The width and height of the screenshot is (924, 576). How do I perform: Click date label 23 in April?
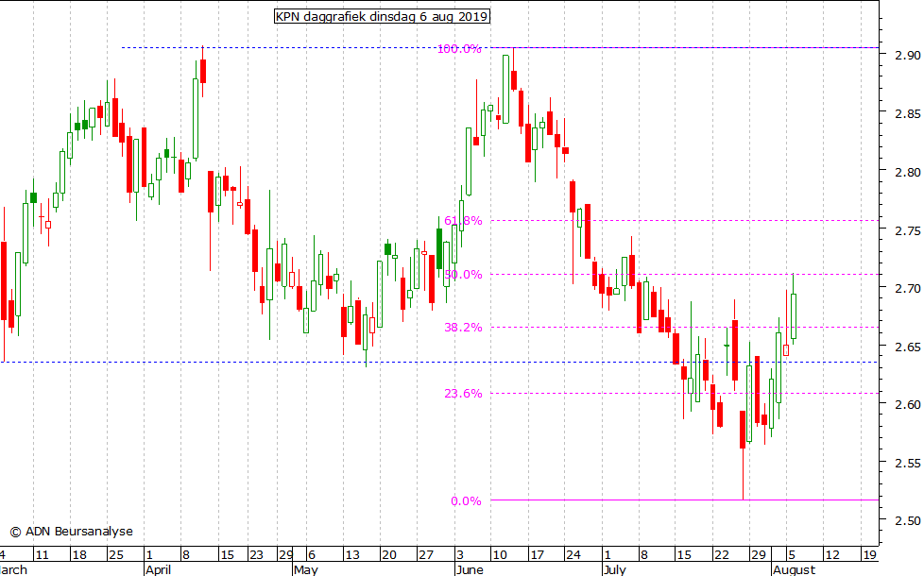pos(256,555)
